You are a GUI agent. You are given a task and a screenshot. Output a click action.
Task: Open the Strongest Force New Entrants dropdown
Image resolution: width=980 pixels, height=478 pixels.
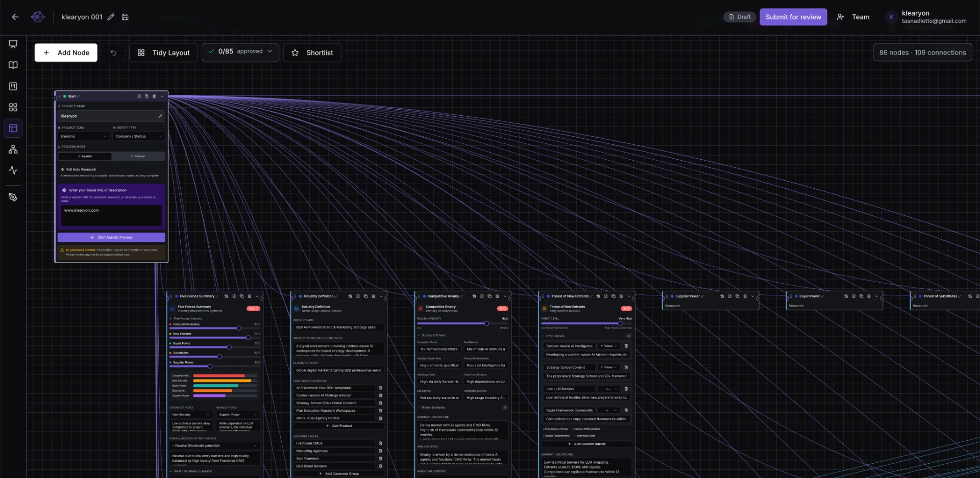tap(191, 415)
